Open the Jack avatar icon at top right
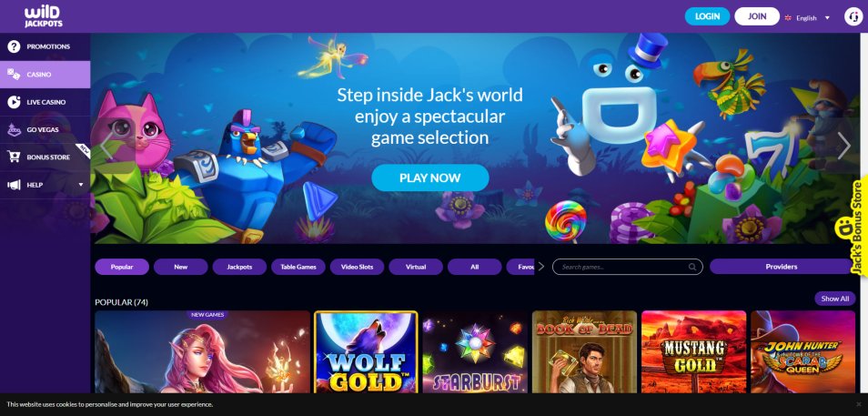This screenshot has height=416, width=868. coord(853,16)
